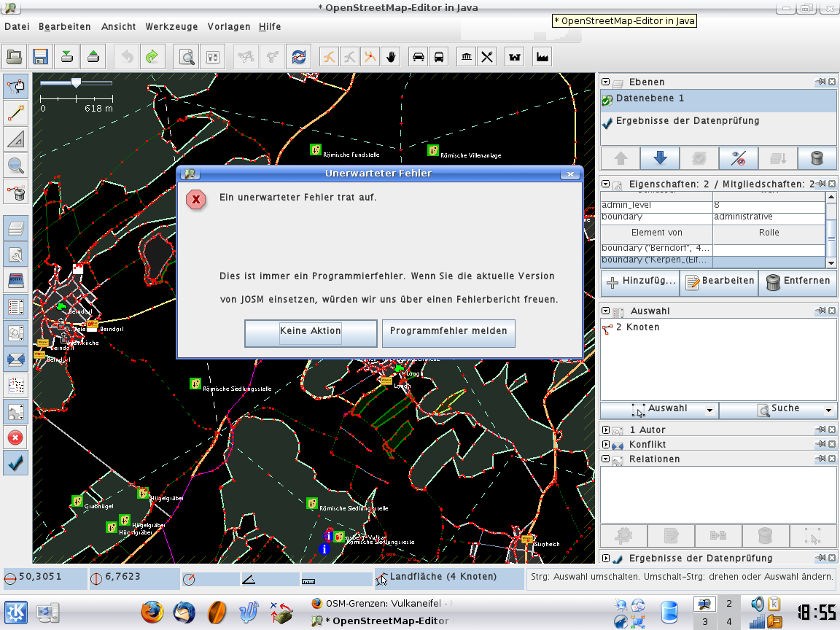
Task: Toggle visibility of the selected layer with the eye button
Action: (738, 158)
